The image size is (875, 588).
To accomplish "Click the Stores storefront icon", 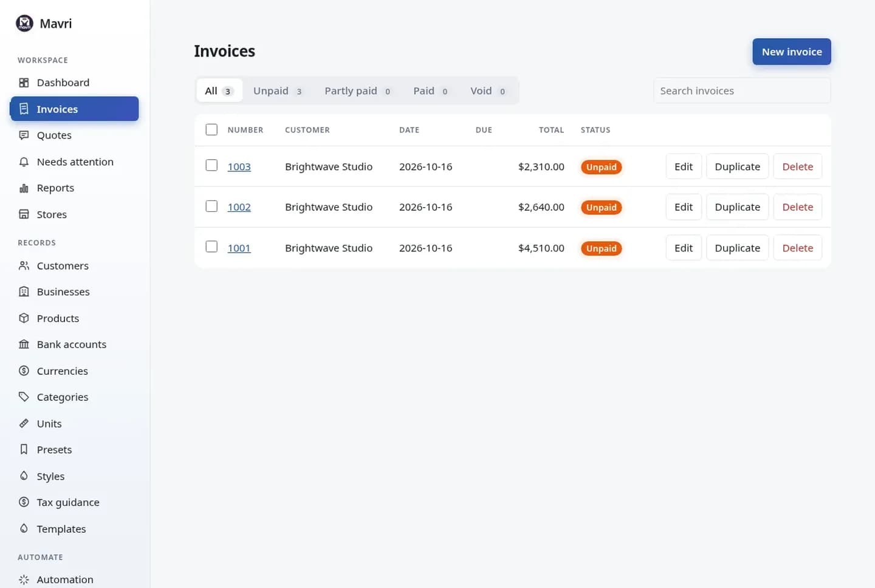I will click(24, 214).
